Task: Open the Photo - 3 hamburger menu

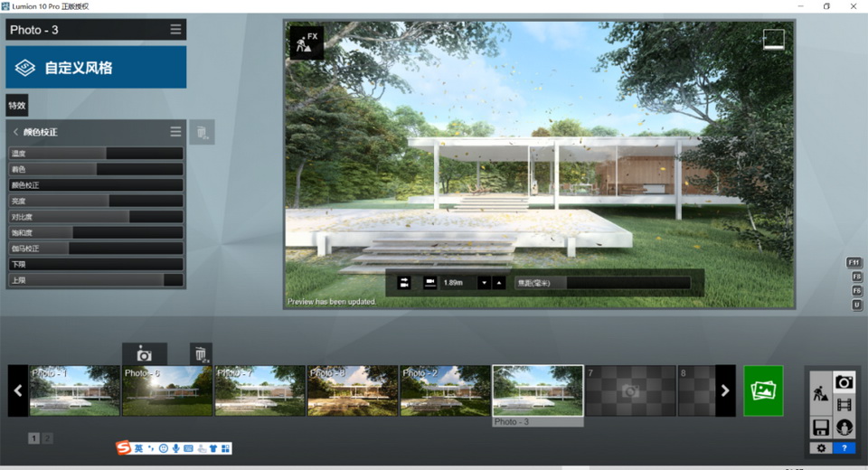Action: click(x=175, y=30)
